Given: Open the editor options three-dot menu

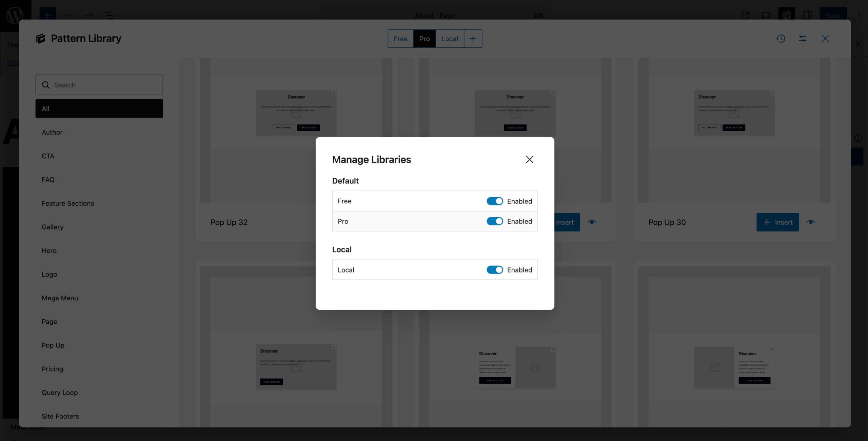Looking at the screenshot, I should (x=859, y=16).
